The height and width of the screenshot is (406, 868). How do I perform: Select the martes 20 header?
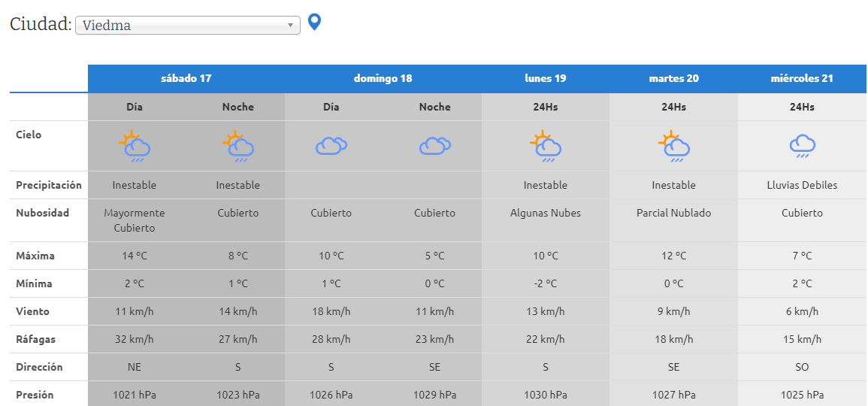[673, 78]
